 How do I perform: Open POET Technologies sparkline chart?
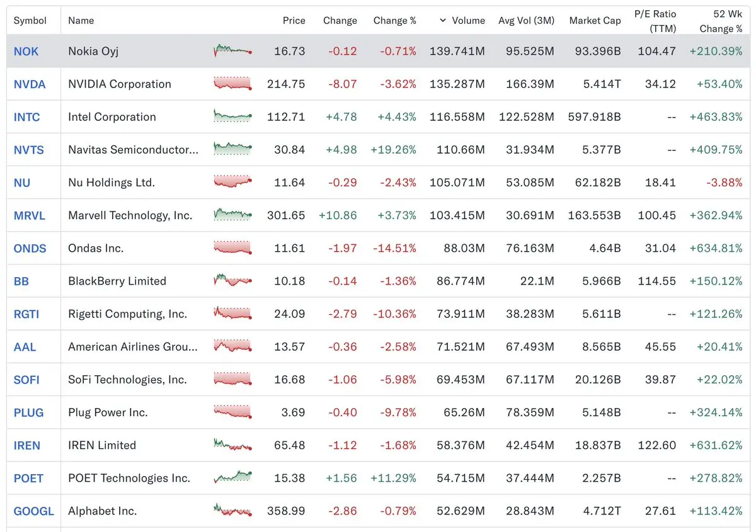pyautogui.click(x=233, y=477)
